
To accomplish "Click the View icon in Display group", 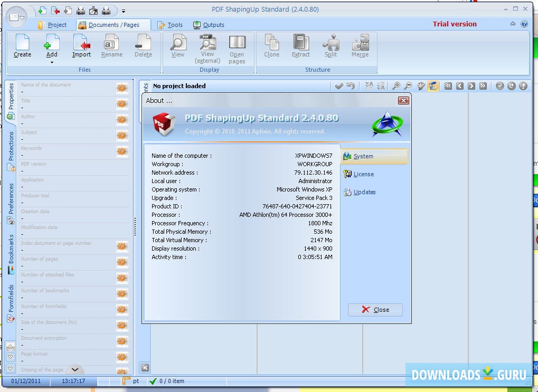I will 178,46.
